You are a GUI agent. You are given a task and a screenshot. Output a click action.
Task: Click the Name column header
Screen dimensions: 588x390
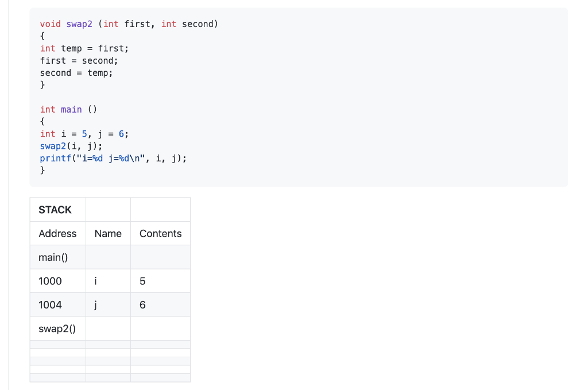(109, 234)
